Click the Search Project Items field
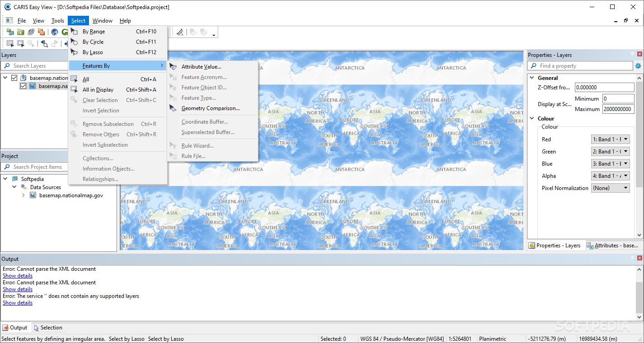 click(x=35, y=167)
